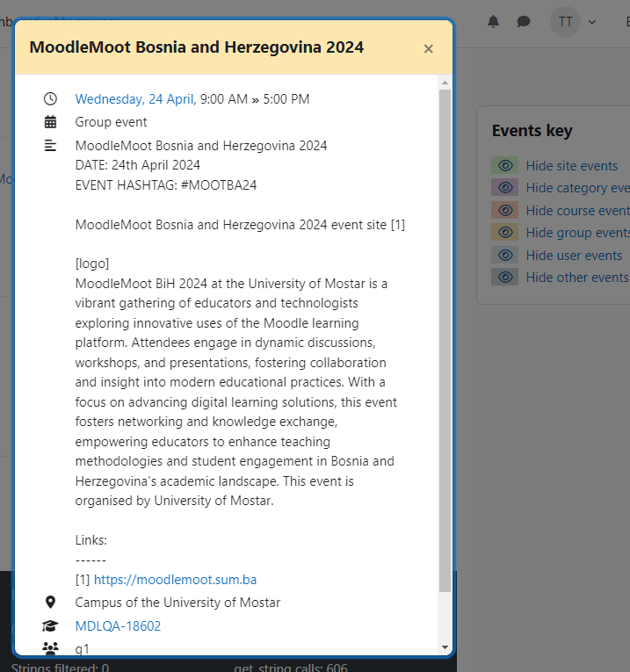The width and height of the screenshot is (630, 672).
Task: Click the clock icon beside event time
Action: tap(50, 99)
